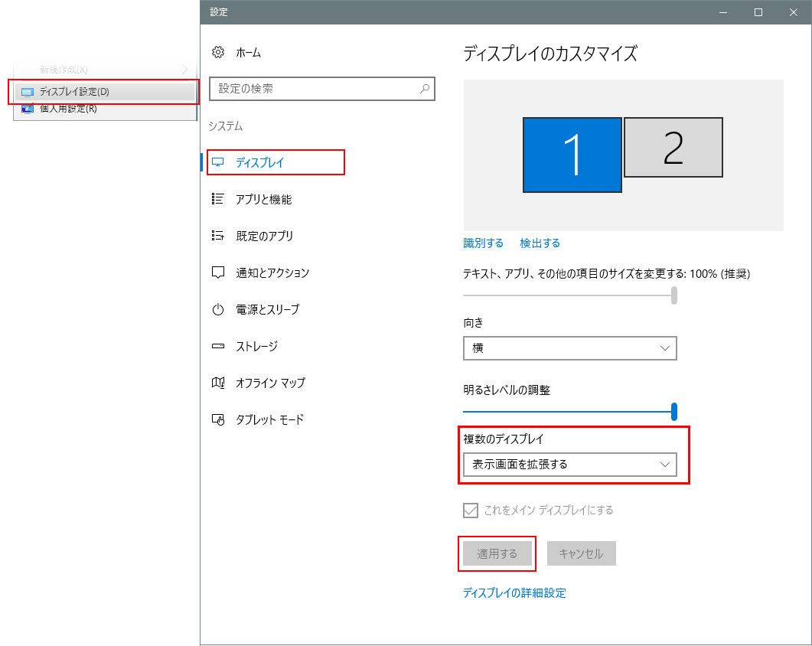This screenshot has width=812, height=646.
Task: Choose 個人用設定(R) from context menu
Action: (68, 109)
